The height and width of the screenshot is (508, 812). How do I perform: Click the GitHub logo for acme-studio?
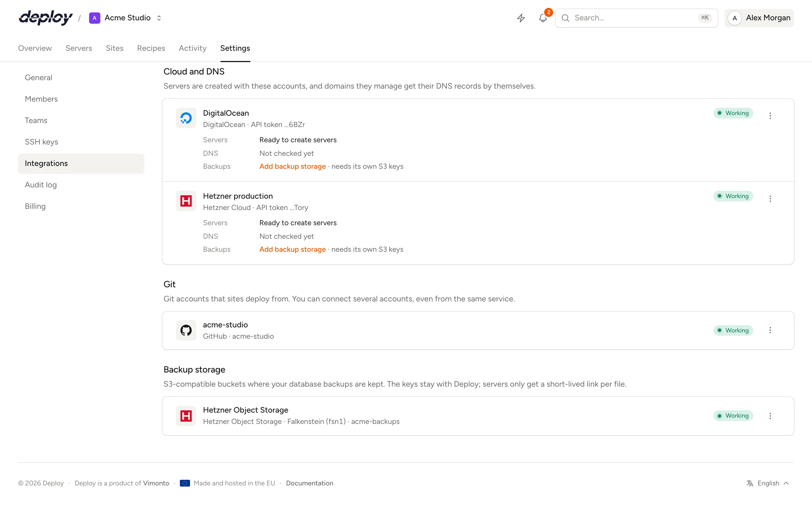[186, 330]
